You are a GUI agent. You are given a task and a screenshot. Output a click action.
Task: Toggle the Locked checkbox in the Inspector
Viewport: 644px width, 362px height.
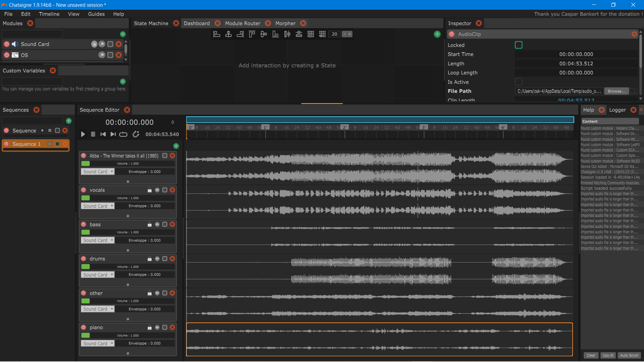(519, 45)
